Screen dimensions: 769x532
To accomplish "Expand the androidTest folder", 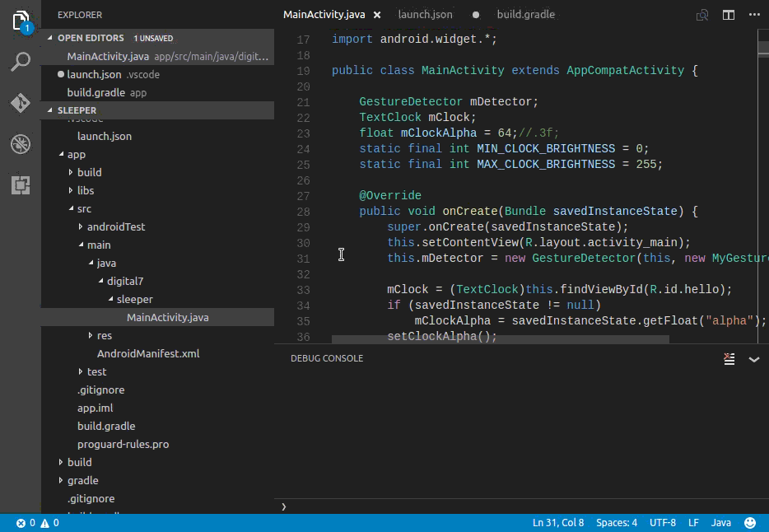I will (x=116, y=226).
